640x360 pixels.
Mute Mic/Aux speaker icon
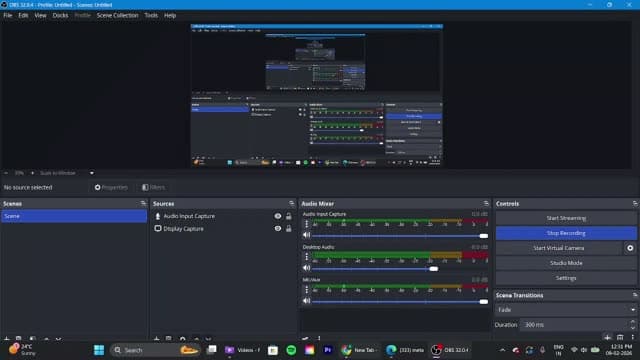[307, 301]
